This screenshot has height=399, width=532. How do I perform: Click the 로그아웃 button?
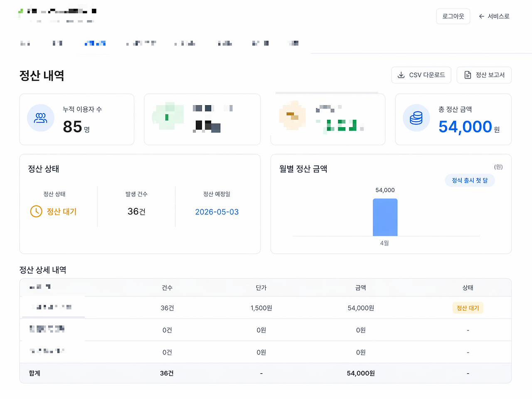(x=453, y=16)
